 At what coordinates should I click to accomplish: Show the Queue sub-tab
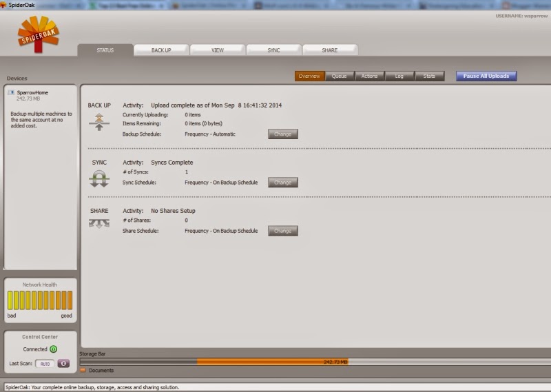(x=339, y=76)
